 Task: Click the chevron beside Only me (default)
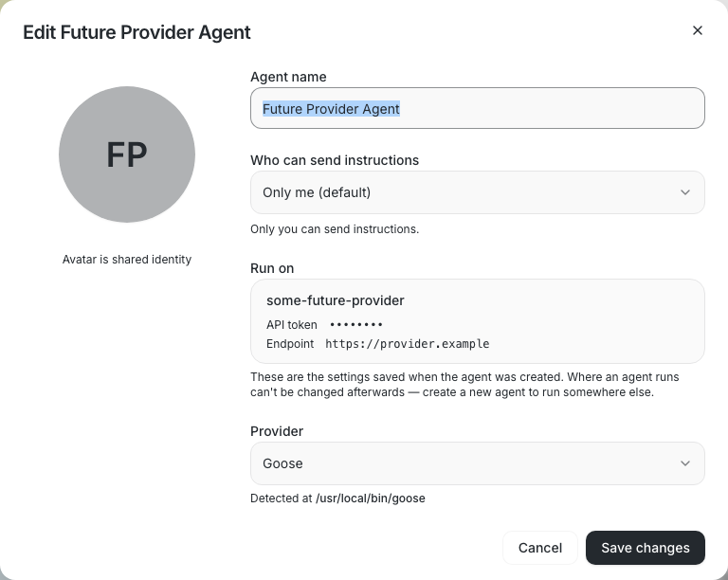684,192
